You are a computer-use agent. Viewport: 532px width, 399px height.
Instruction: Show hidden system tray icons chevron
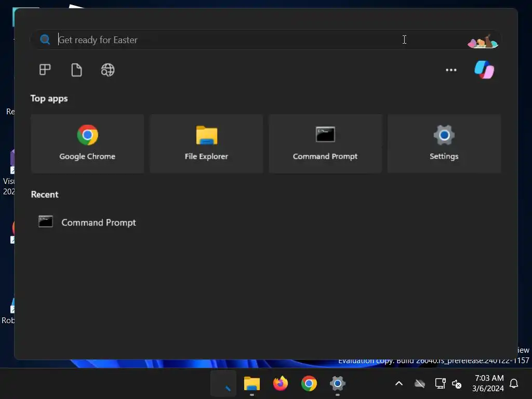coord(399,384)
